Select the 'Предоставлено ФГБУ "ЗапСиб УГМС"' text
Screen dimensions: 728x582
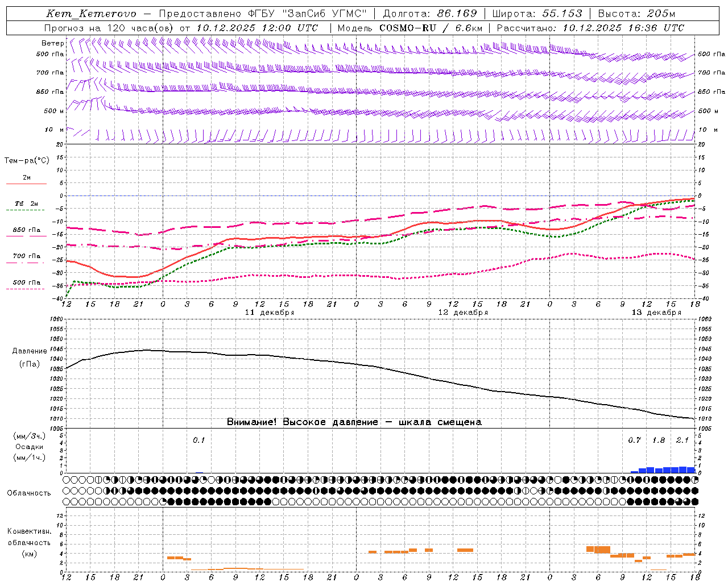click(x=263, y=14)
